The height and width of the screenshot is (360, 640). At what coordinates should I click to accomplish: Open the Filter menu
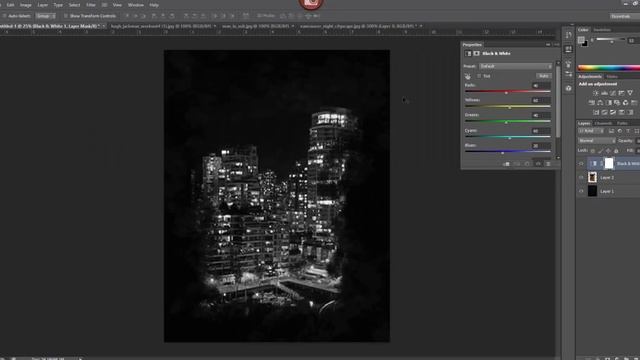coord(91,5)
